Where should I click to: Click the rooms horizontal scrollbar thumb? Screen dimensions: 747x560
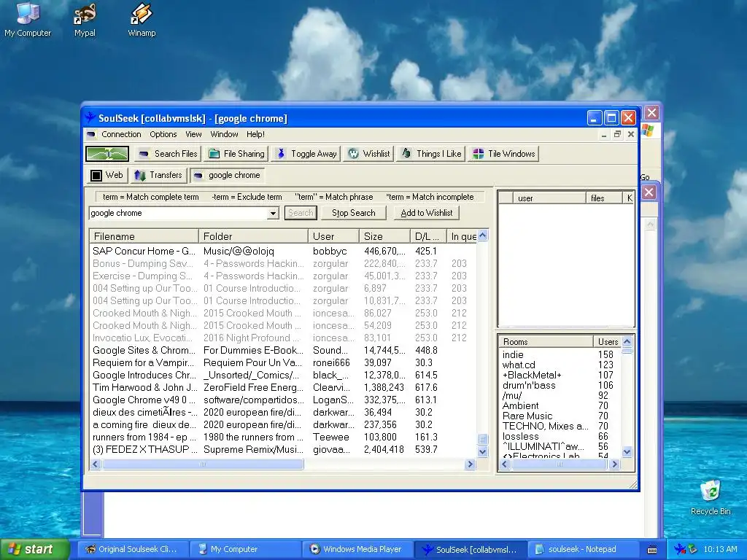pos(559,464)
